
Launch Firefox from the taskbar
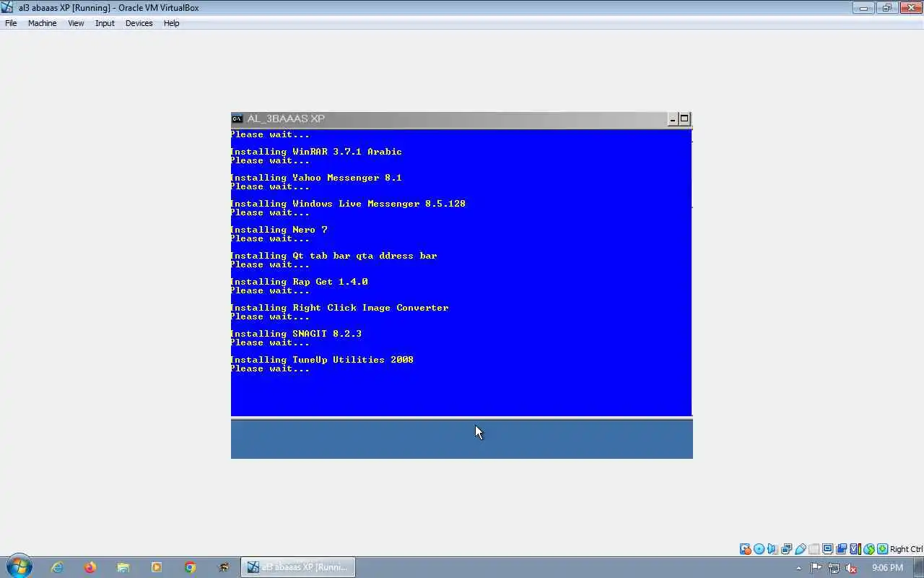click(90, 567)
